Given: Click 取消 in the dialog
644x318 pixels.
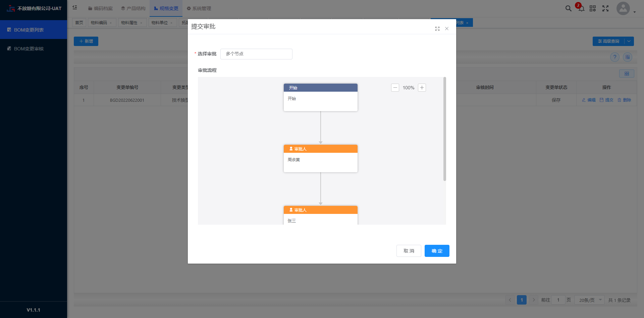Looking at the screenshot, I should point(409,251).
